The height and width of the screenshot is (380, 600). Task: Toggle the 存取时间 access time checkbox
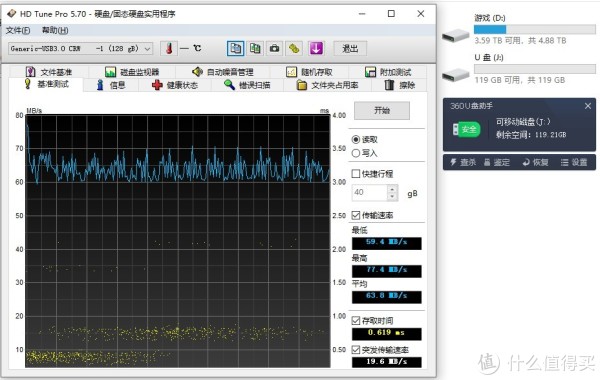(x=356, y=321)
